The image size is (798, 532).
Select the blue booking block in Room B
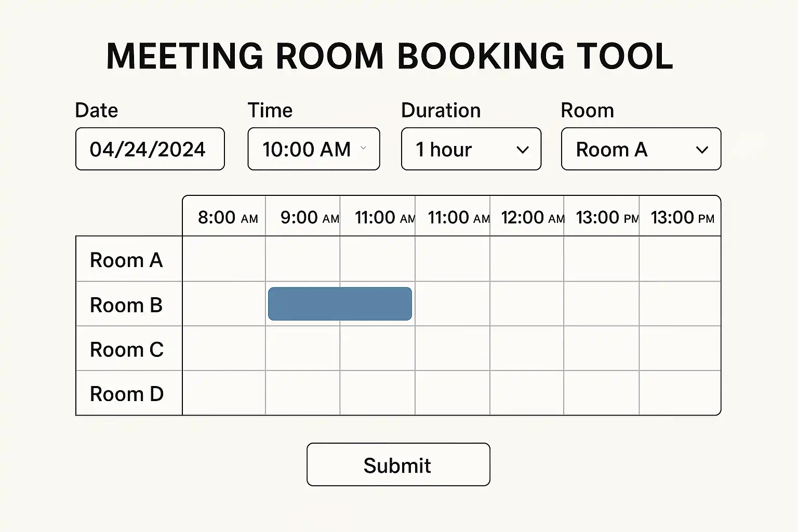340,304
